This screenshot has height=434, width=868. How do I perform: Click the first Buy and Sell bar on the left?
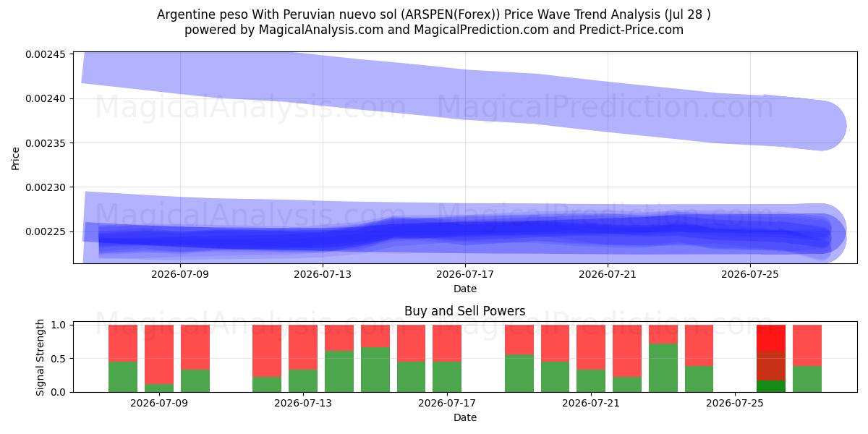tap(123, 359)
